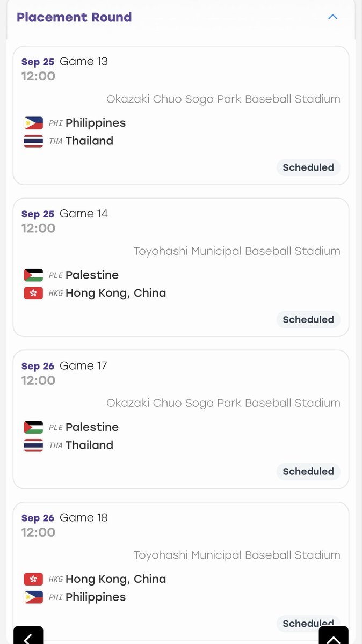Screen dimensions: 362x644
Task: Tap the Palestine flag in Game 14
Action: click(33, 275)
